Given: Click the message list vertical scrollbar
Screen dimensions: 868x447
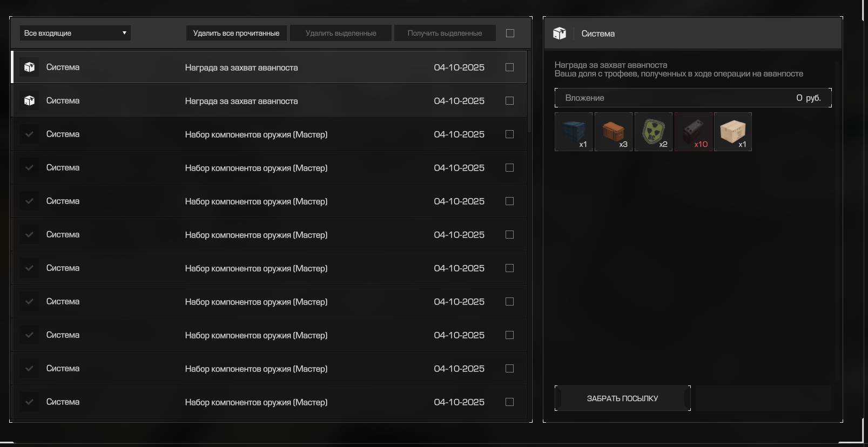Looking at the screenshot, I should coord(529,92).
